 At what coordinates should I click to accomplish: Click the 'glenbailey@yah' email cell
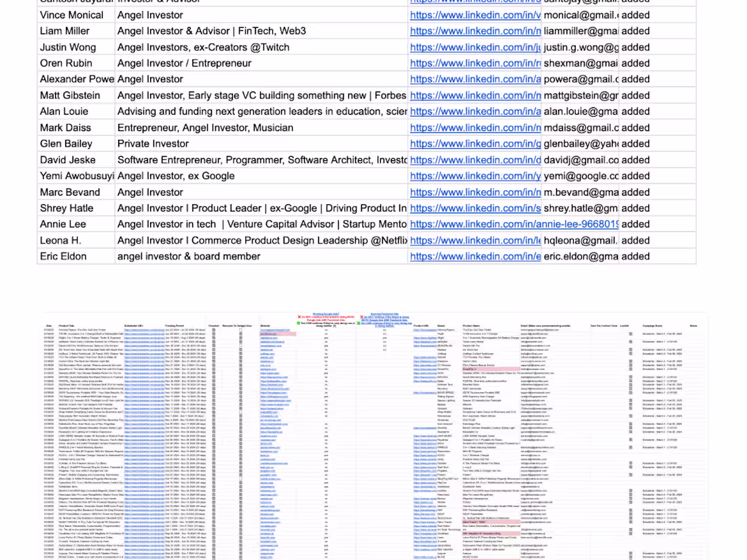[580, 144]
